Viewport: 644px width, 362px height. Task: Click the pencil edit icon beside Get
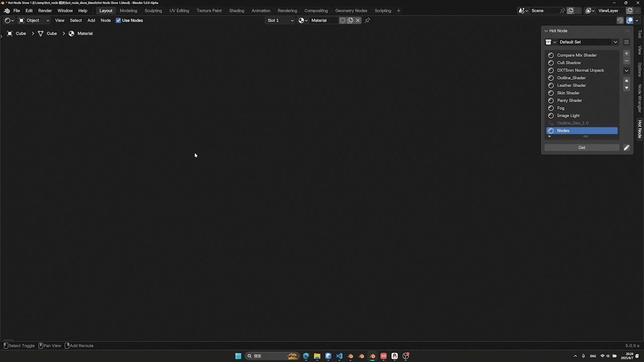tap(626, 148)
